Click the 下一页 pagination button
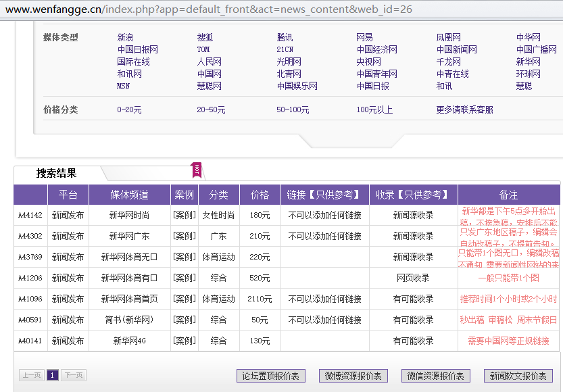563x392 pixels. click(74, 376)
